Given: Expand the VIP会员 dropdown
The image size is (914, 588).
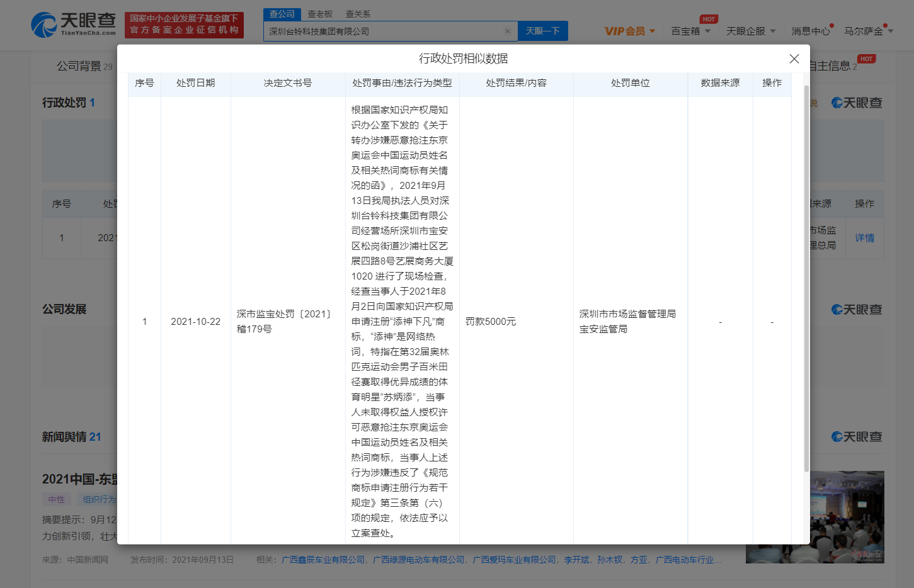Looking at the screenshot, I should (x=630, y=31).
